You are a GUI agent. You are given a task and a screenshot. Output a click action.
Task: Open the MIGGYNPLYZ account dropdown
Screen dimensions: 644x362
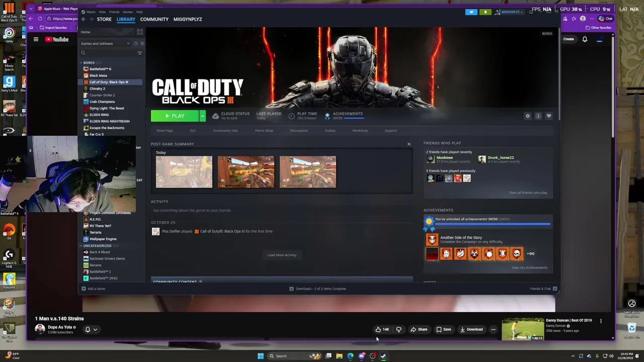coord(509,12)
